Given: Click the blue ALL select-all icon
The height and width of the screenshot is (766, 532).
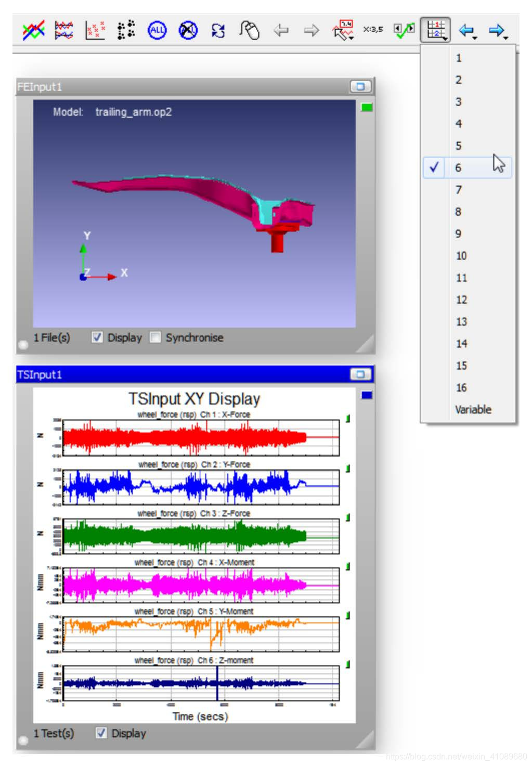Looking at the screenshot, I should click(157, 31).
